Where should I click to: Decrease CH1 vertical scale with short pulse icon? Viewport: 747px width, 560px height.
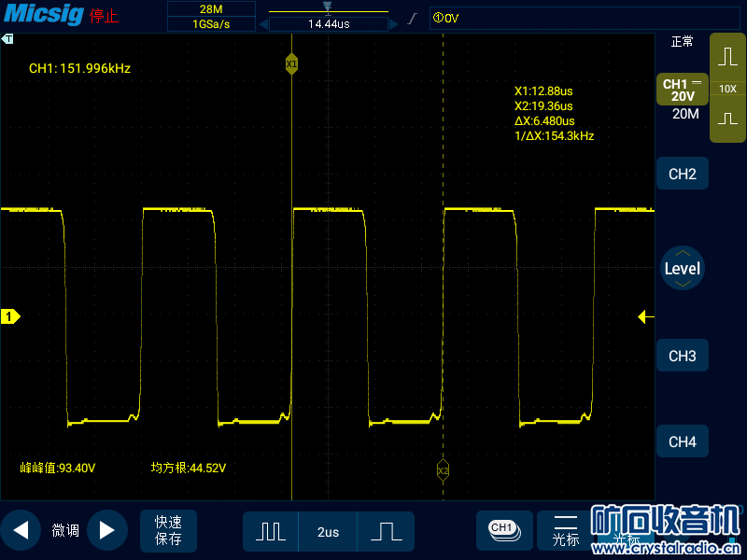727,119
